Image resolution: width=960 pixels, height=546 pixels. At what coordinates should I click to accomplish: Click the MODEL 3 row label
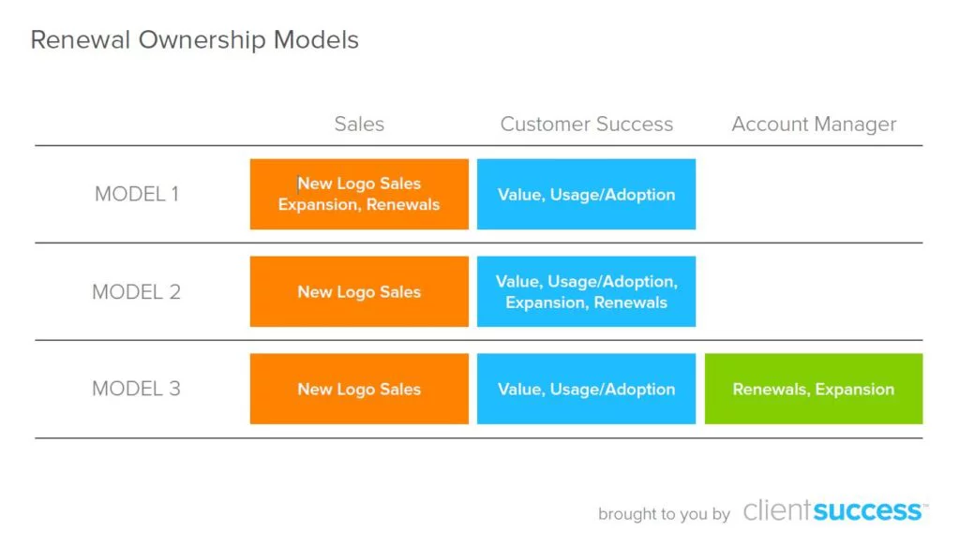(x=137, y=389)
